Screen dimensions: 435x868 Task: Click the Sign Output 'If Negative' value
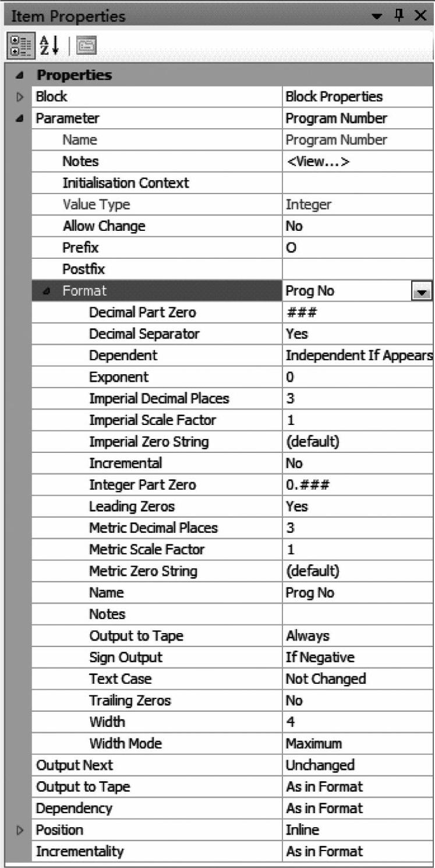point(320,657)
